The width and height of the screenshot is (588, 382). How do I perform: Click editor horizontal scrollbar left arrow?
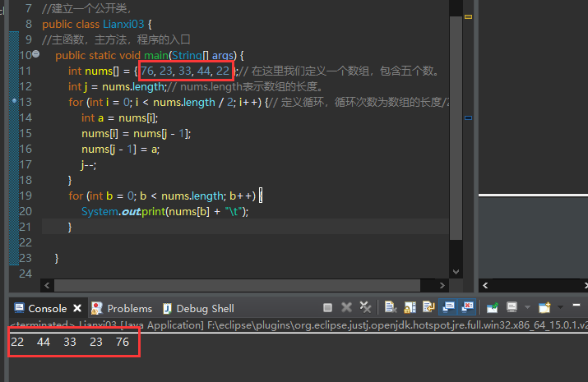(x=47, y=285)
